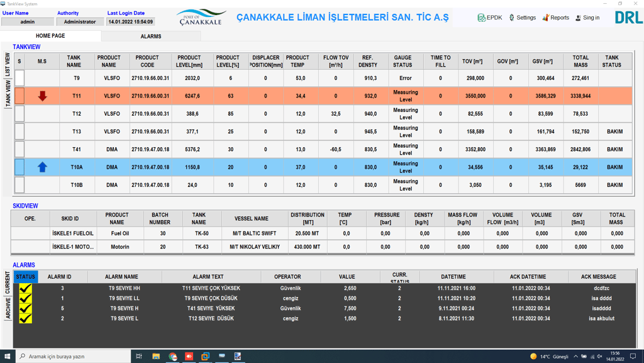Click the Port of Çanakkale logo

[201, 18]
